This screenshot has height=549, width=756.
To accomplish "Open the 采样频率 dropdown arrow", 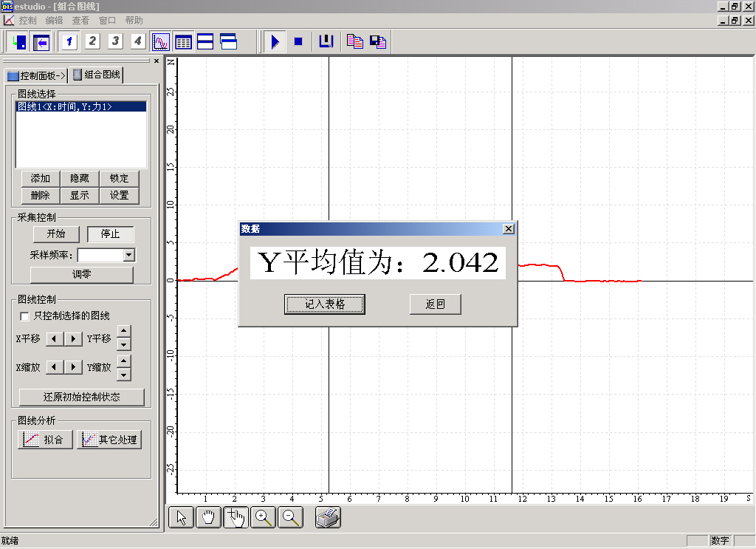I will [x=129, y=255].
